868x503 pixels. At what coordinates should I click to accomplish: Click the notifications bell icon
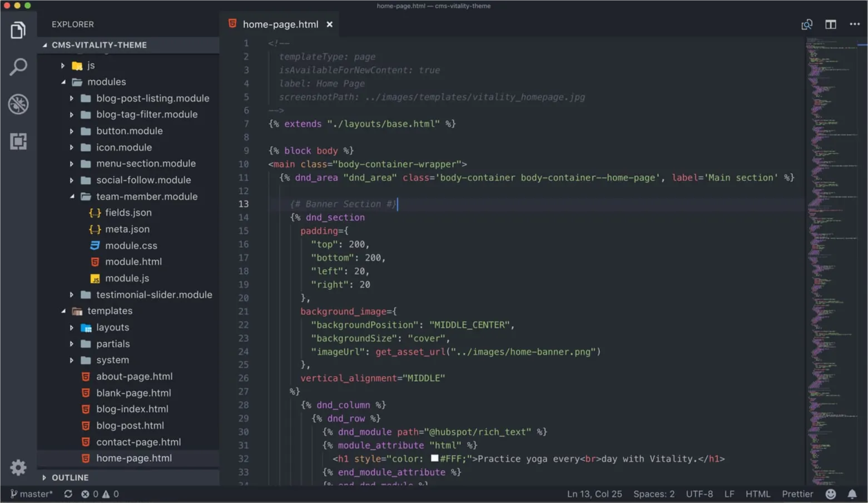pyautogui.click(x=852, y=494)
